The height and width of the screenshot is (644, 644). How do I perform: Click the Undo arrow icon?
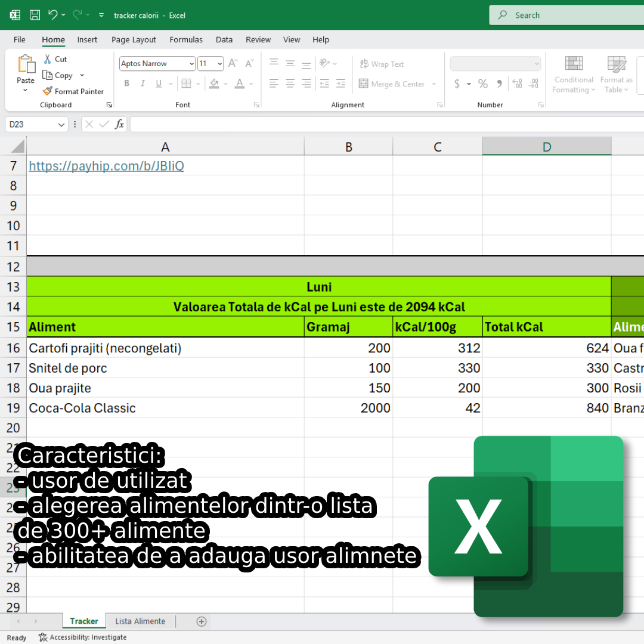point(52,15)
